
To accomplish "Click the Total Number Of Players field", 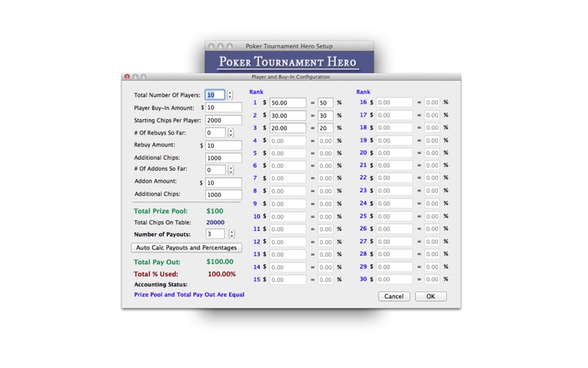I will coord(215,95).
